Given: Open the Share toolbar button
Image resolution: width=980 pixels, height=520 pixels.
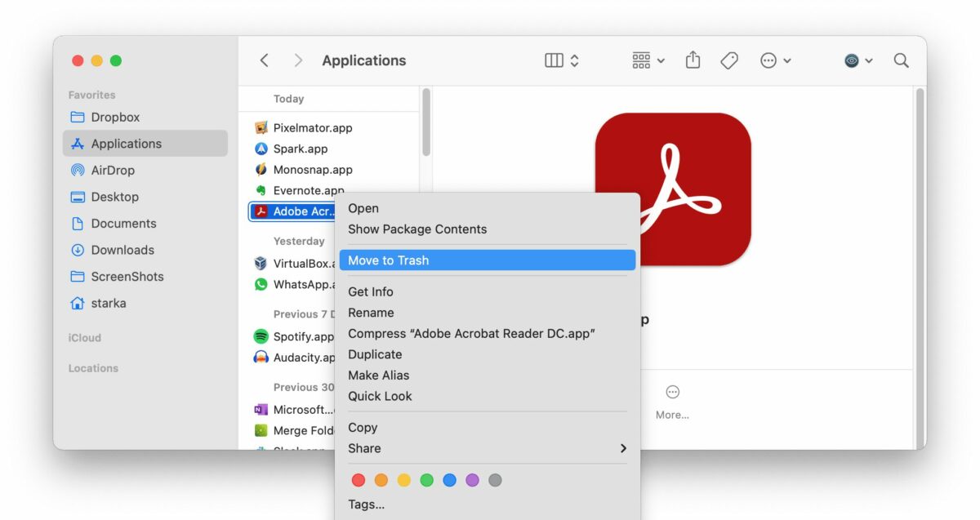Looking at the screenshot, I should click(693, 60).
